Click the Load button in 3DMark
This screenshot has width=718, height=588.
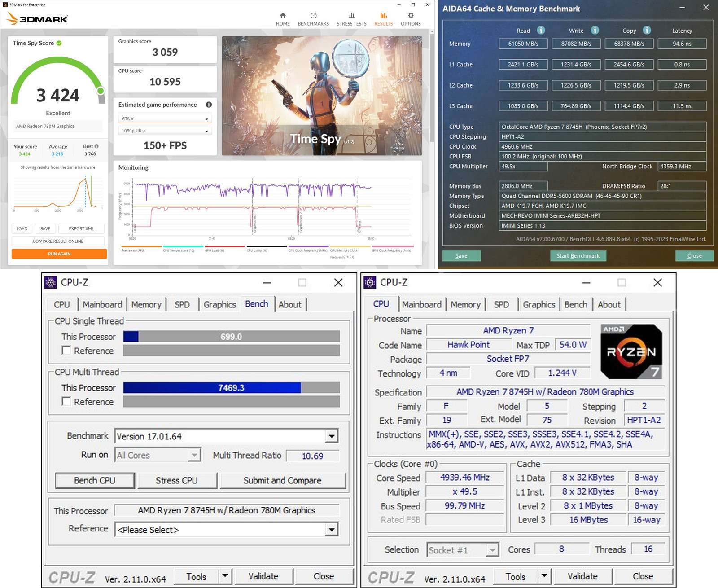tap(22, 229)
